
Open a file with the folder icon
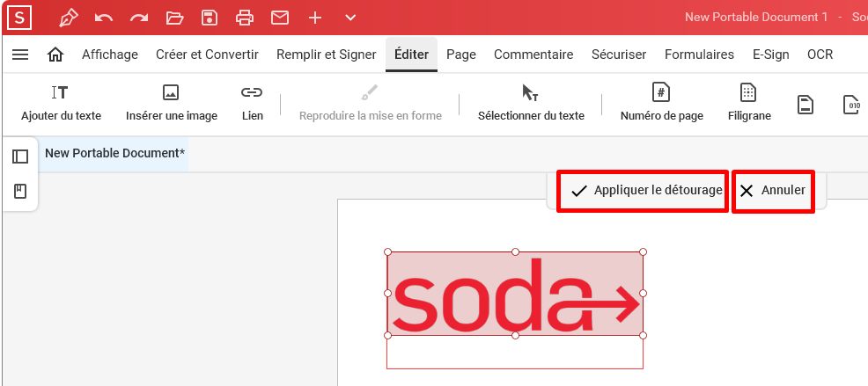[174, 18]
